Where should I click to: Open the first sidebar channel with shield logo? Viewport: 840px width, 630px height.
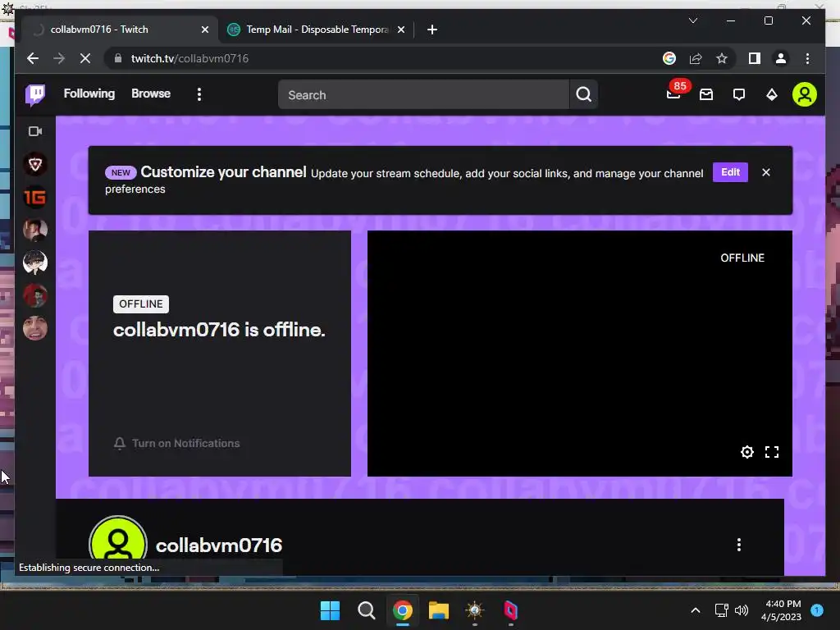35,164
